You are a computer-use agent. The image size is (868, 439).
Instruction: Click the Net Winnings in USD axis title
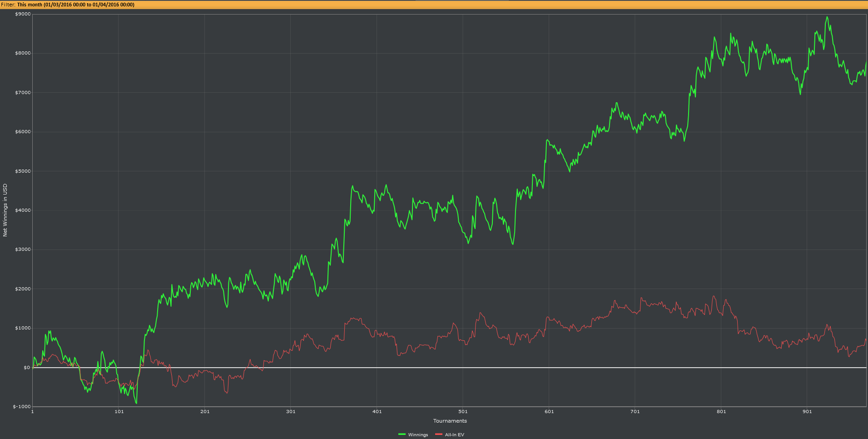pos(5,210)
